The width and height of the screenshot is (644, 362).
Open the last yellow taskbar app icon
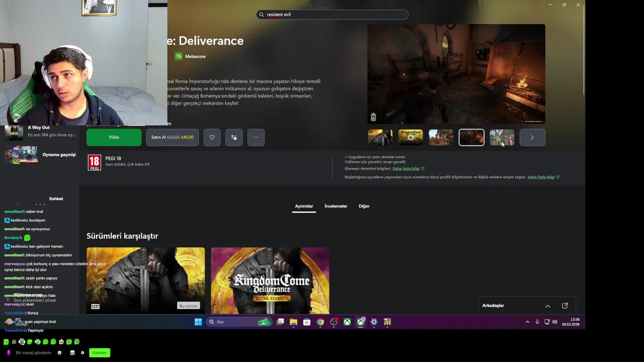[387, 322]
